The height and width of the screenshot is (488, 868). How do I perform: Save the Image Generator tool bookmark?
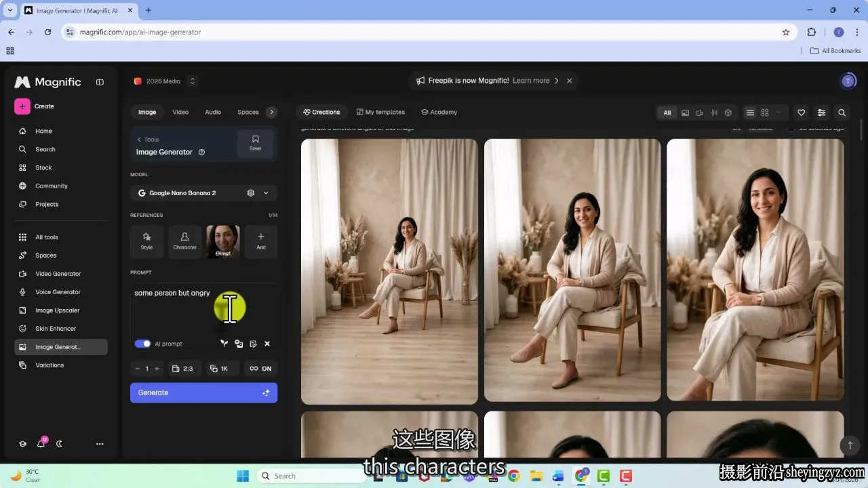255,143
